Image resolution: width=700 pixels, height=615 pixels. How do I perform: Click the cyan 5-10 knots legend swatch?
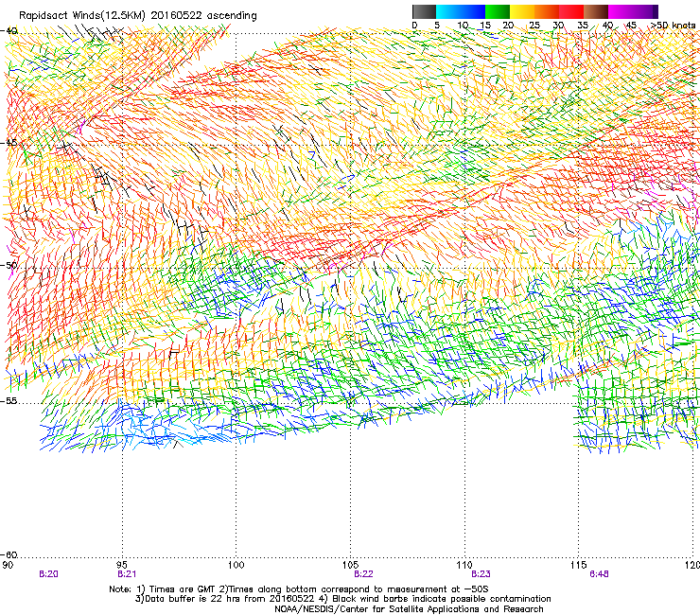point(448,11)
